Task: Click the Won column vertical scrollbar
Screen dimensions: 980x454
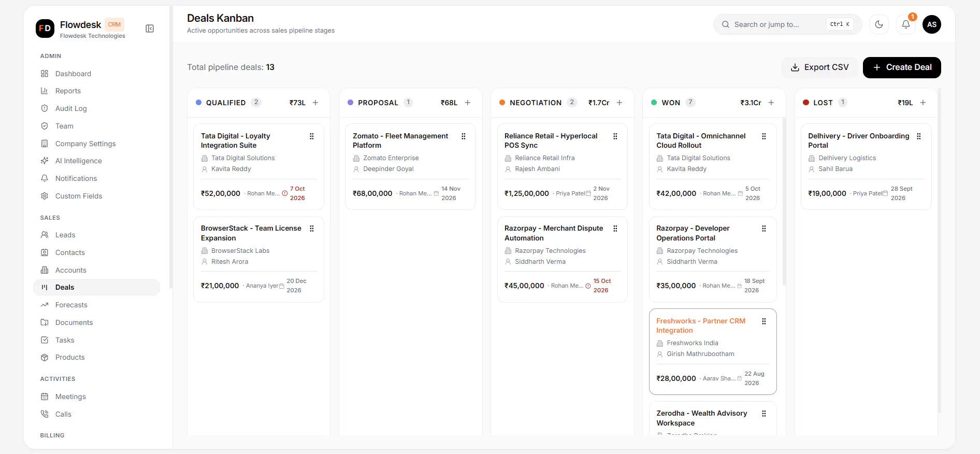Action: tap(784, 202)
